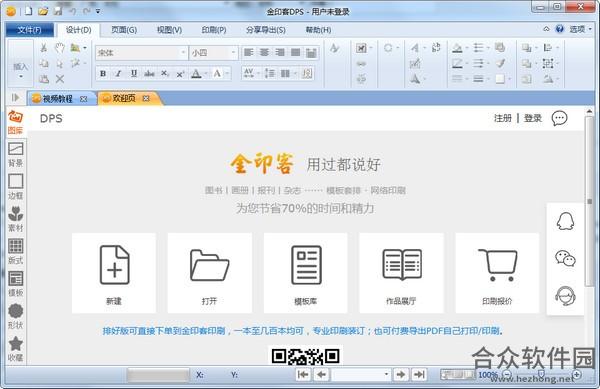Click the customer service headset icon

point(565,296)
